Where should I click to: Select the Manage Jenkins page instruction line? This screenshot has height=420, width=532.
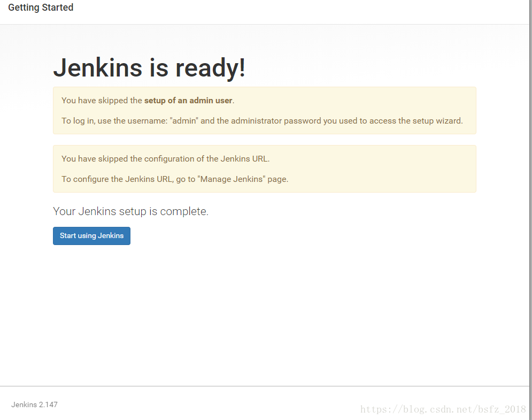point(175,179)
